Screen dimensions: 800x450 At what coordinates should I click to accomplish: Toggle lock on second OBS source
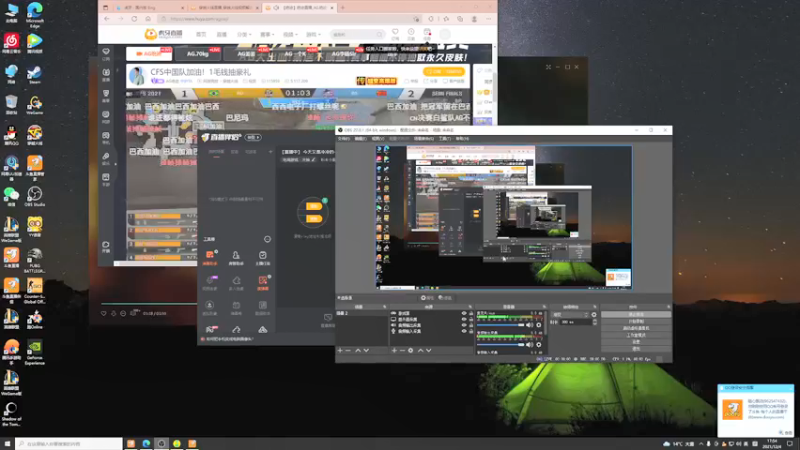pos(471,319)
